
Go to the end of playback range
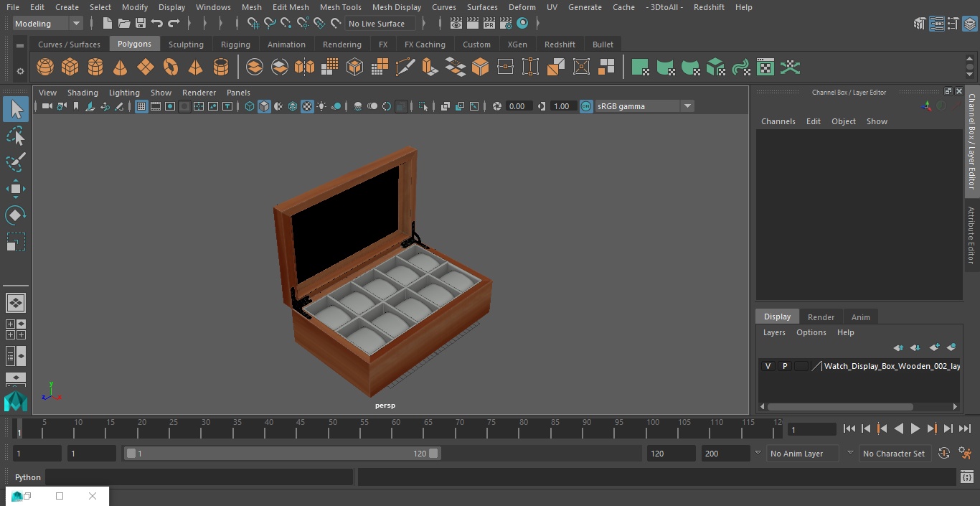coord(965,428)
